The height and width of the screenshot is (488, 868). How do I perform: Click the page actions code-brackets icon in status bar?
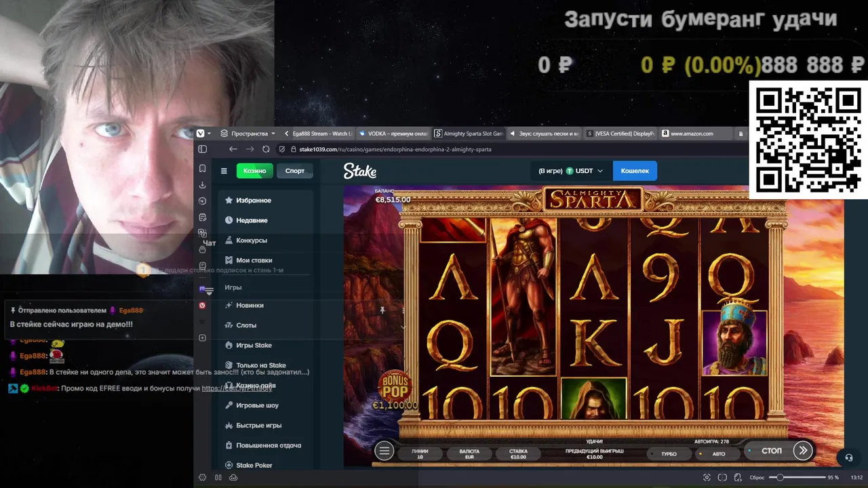coord(737,478)
